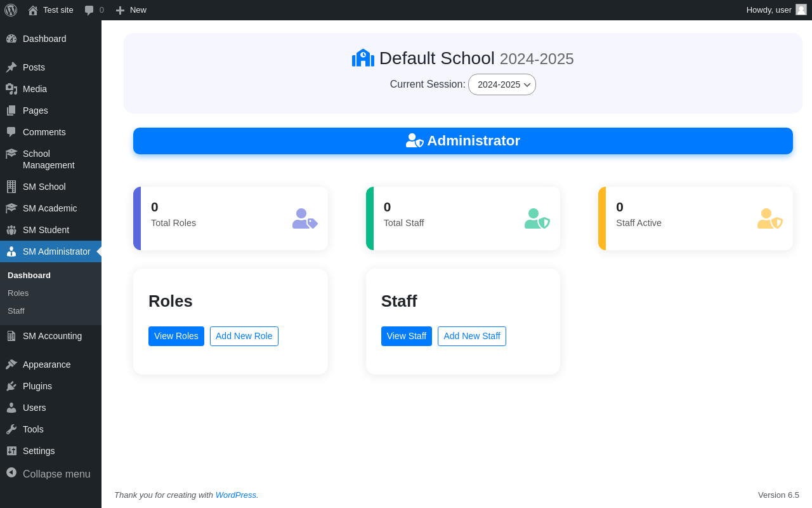The height and width of the screenshot is (508, 812).
Task: Click the Posts pushpin icon
Action: (11, 67)
